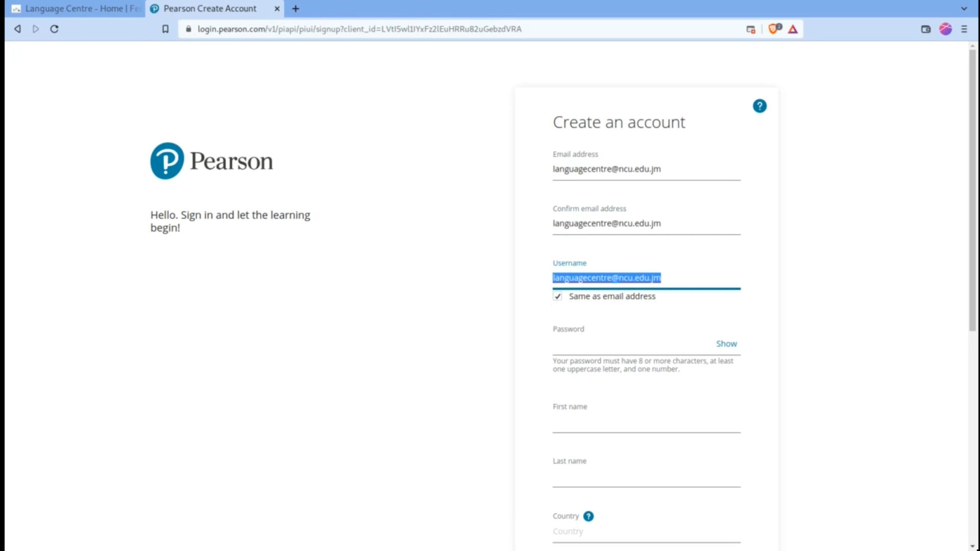The height and width of the screenshot is (551, 980).
Task: Click the padlock icon in the address bar
Action: click(x=188, y=29)
